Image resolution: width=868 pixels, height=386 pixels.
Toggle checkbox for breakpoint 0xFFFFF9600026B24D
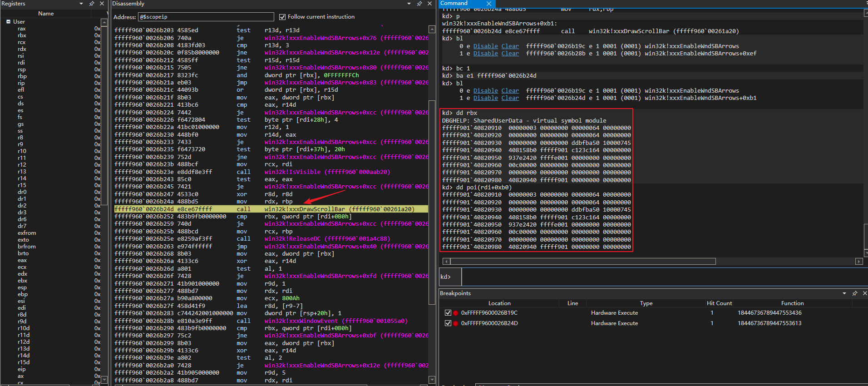(x=448, y=323)
